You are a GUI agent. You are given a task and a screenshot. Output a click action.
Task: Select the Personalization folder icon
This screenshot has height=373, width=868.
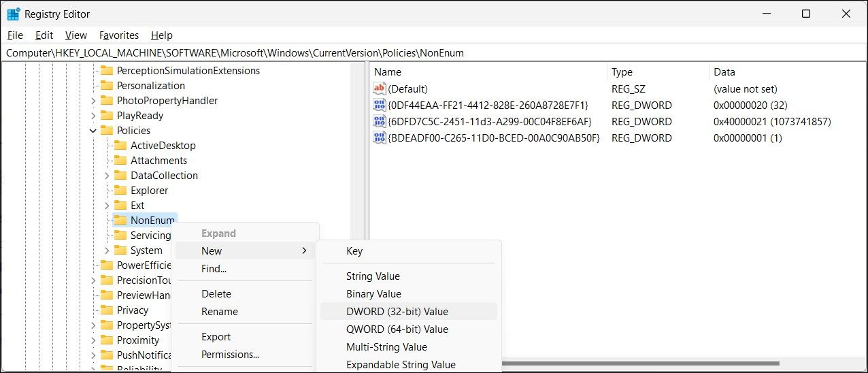coord(106,85)
